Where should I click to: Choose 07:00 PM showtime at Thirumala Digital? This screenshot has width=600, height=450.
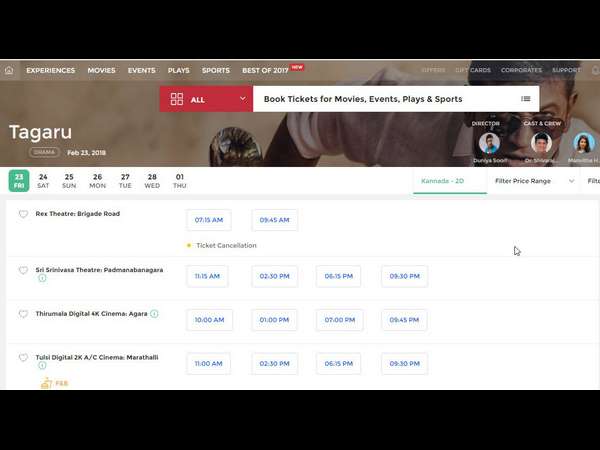click(338, 320)
